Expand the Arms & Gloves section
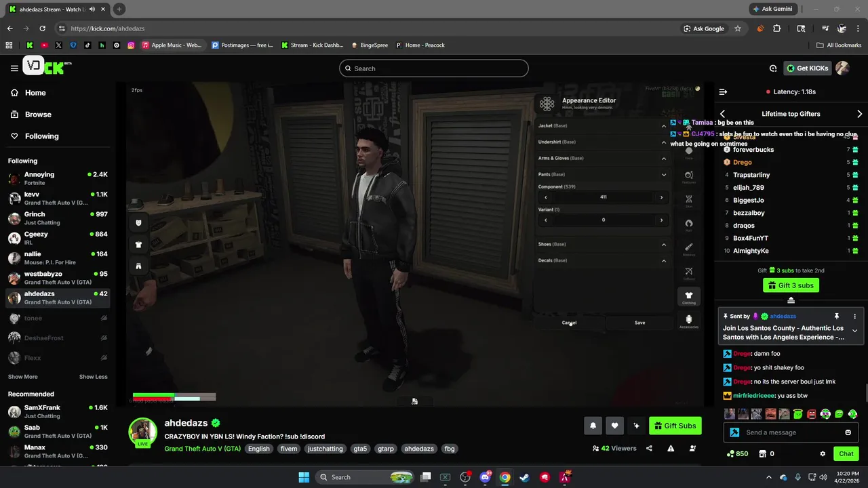Viewport: 868px width, 488px height. click(x=601, y=158)
